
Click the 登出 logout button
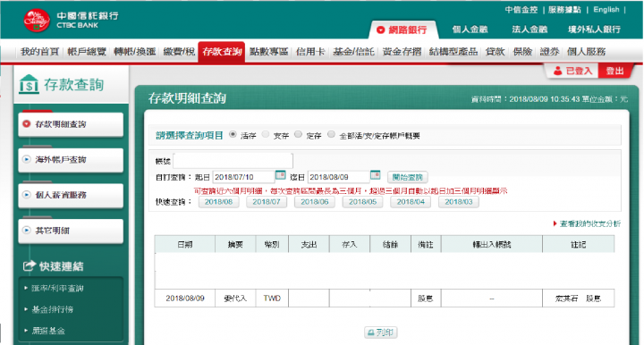[x=614, y=71]
